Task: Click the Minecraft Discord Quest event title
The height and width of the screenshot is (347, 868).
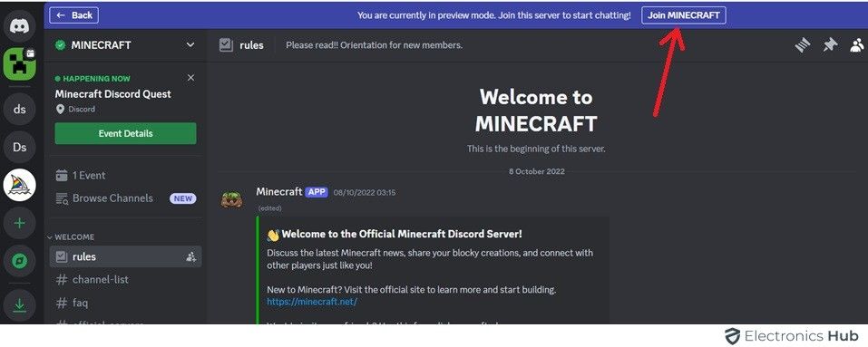Action: [x=113, y=94]
